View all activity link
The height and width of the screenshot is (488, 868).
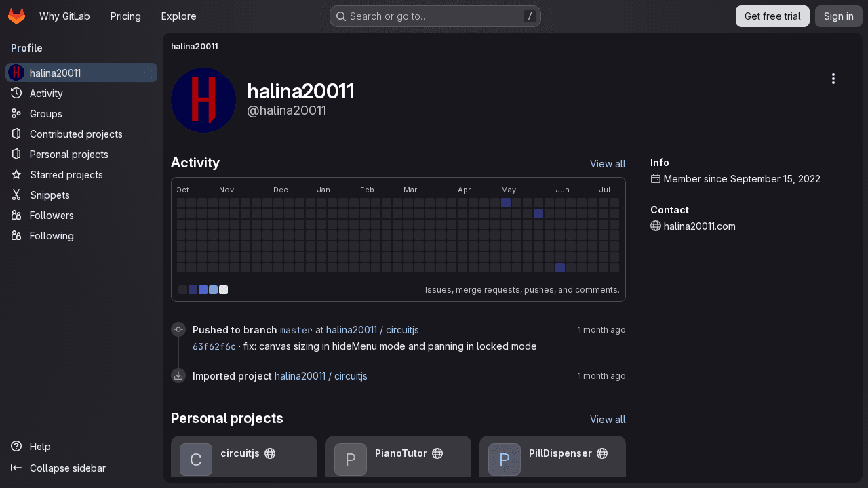(608, 163)
